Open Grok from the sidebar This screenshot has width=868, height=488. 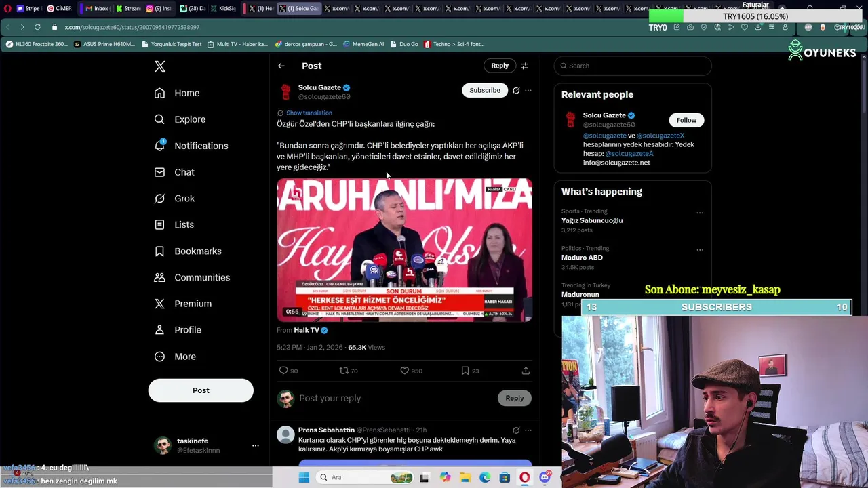click(174, 199)
